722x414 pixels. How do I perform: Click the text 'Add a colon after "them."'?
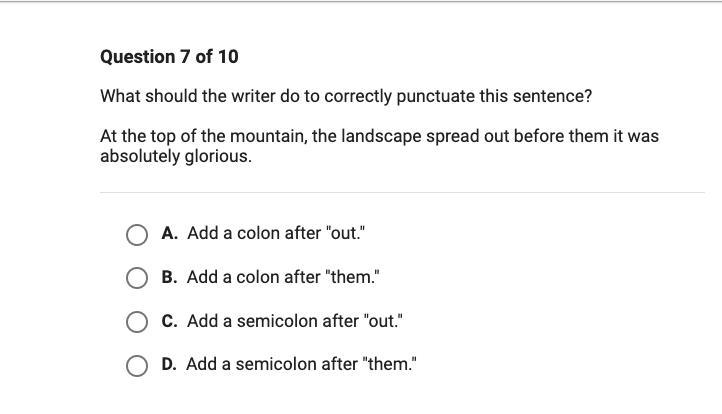point(283,277)
